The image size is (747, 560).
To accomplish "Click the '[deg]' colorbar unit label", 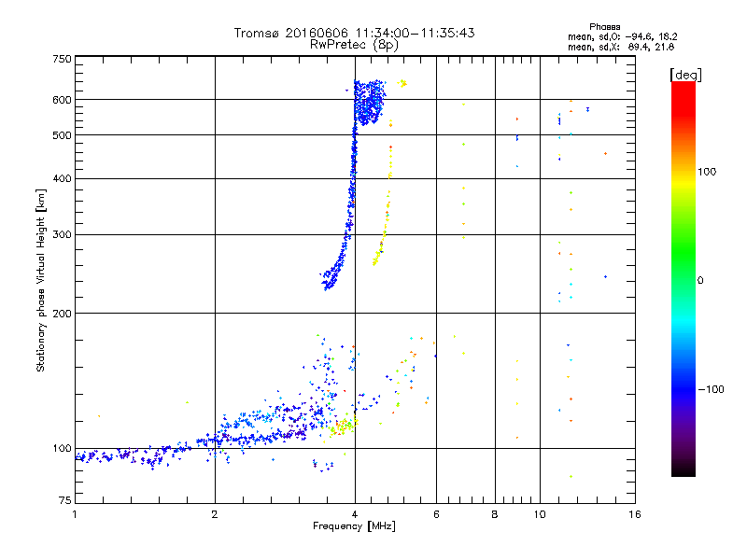I will [685, 75].
